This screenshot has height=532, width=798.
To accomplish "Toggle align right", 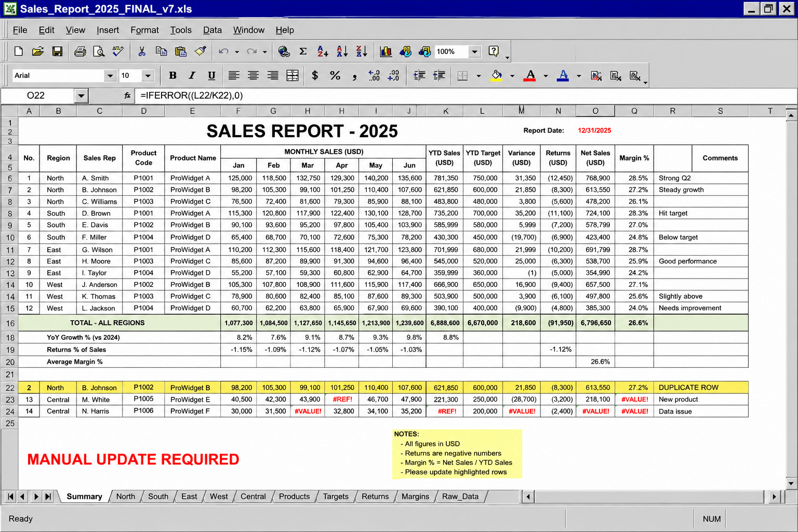I will [273, 75].
